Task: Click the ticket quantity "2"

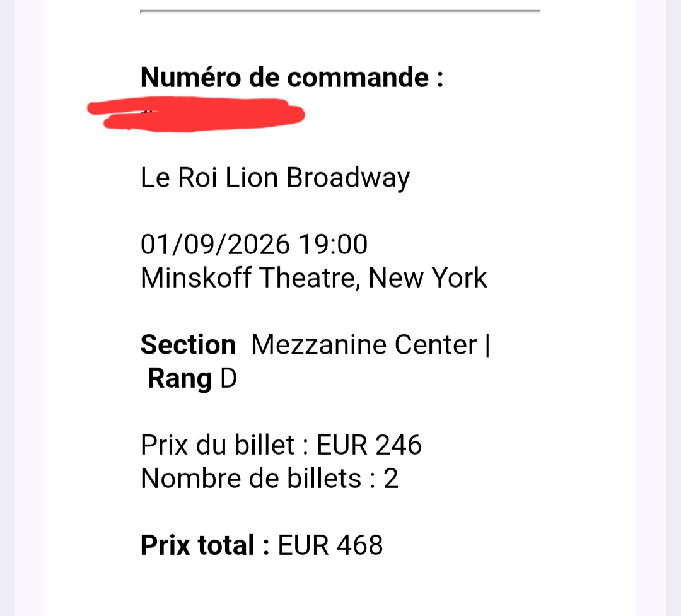Action: pos(391,479)
